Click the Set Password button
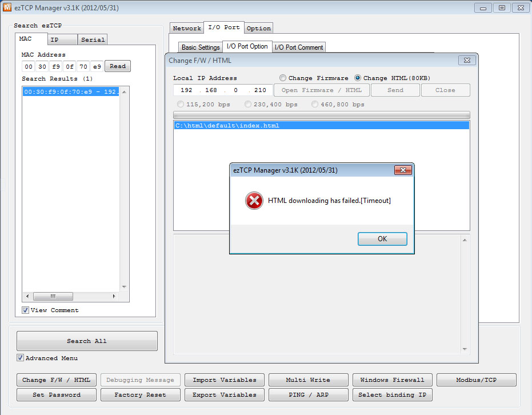This screenshot has width=532, height=415. coord(57,395)
